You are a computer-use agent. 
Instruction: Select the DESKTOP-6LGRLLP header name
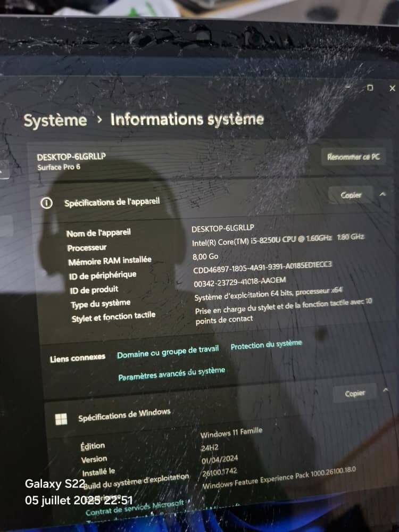pyautogui.click(x=71, y=157)
